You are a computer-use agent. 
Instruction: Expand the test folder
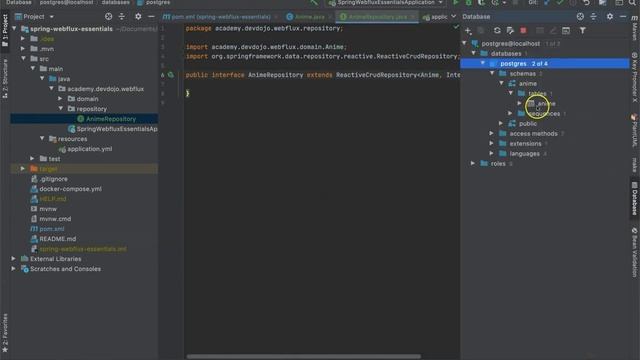(x=32, y=159)
